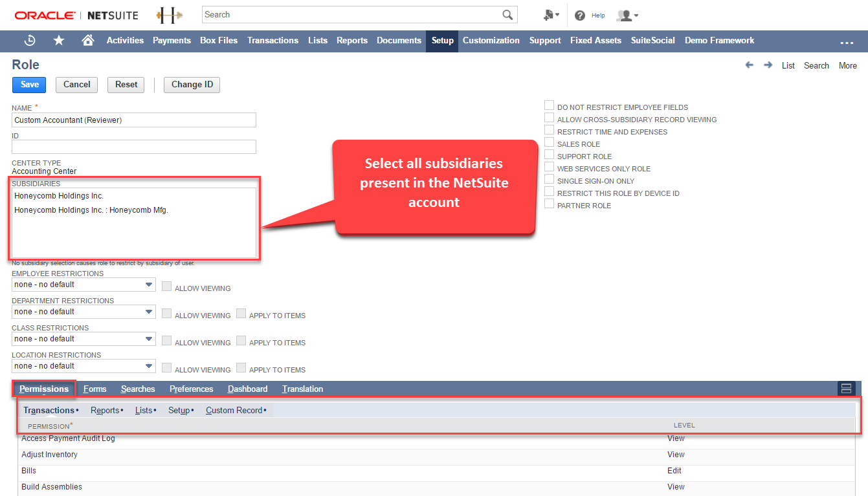
Task: Enable Do Not Restrict Employee Fields checkbox
Action: [x=549, y=105]
